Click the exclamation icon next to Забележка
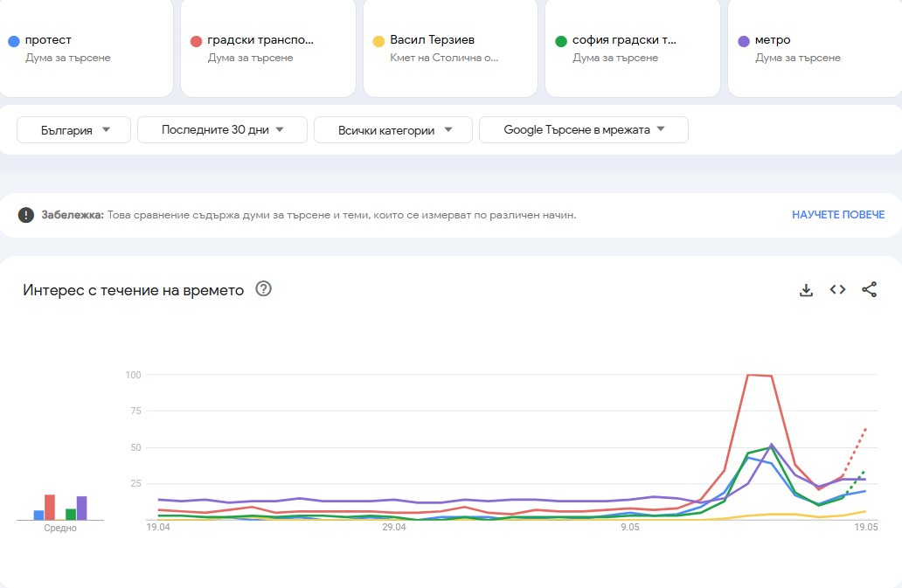The image size is (902, 588). point(24,214)
